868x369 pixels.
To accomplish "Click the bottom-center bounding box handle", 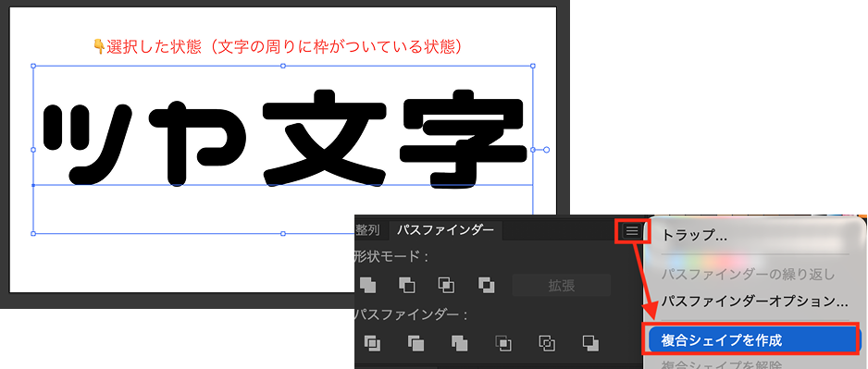I will click(x=283, y=233).
